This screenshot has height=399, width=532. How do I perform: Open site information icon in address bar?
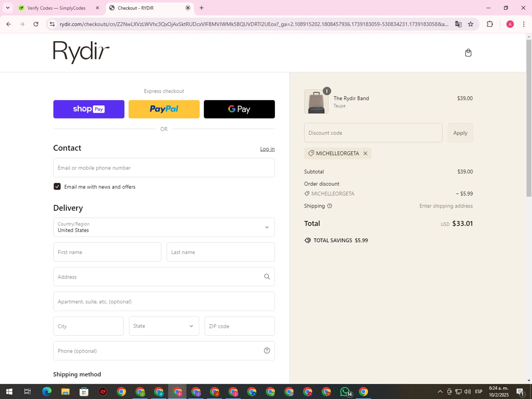[x=52, y=24]
